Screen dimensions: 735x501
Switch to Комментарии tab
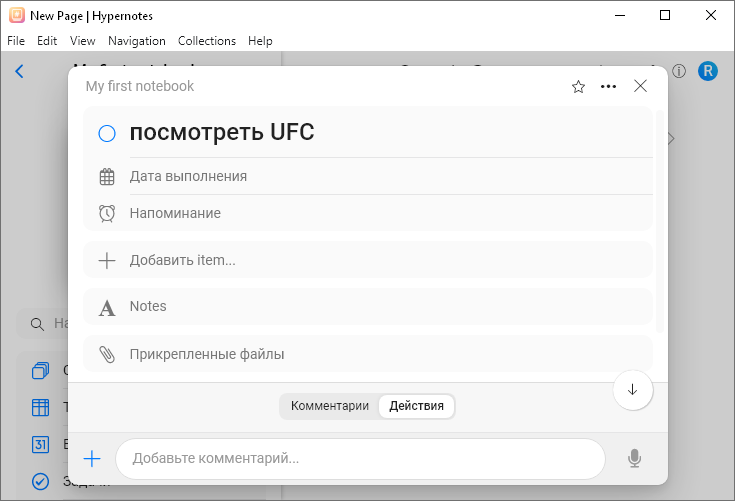pyautogui.click(x=330, y=406)
